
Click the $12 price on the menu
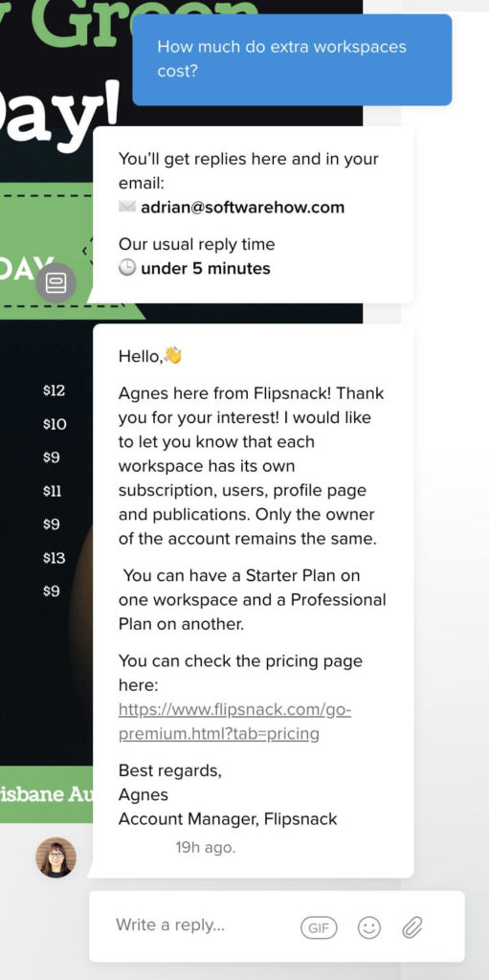(x=54, y=390)
